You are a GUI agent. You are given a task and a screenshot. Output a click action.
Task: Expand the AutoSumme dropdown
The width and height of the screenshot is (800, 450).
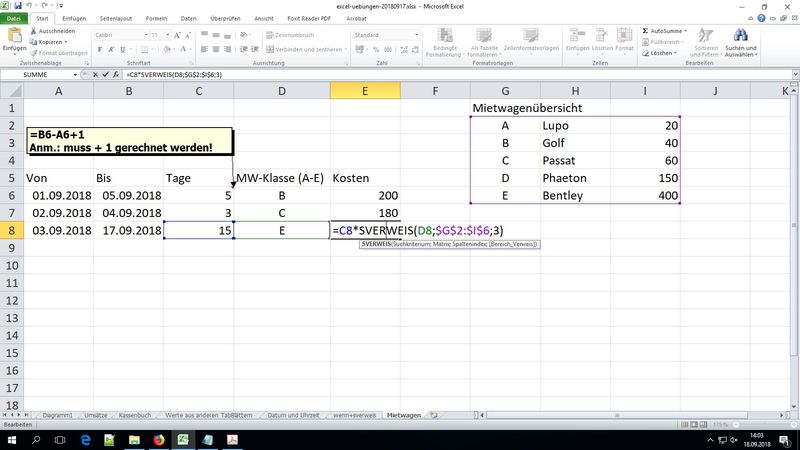686,31
